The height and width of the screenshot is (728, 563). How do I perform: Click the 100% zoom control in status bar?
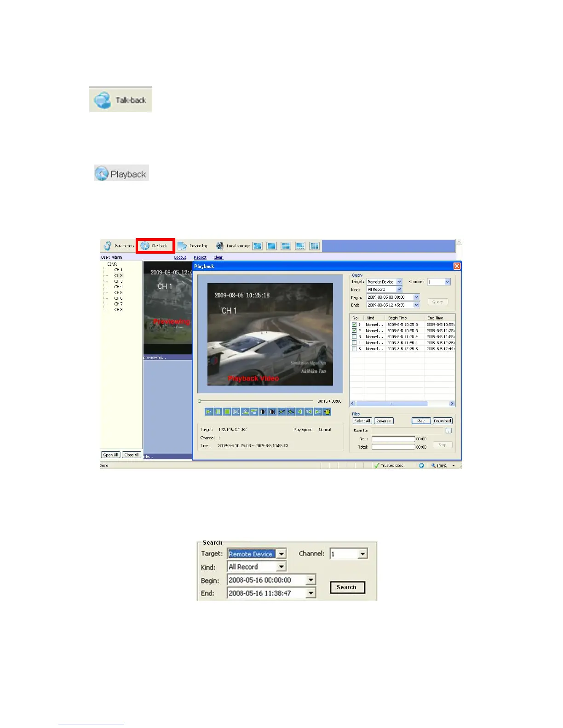point(442,466)
